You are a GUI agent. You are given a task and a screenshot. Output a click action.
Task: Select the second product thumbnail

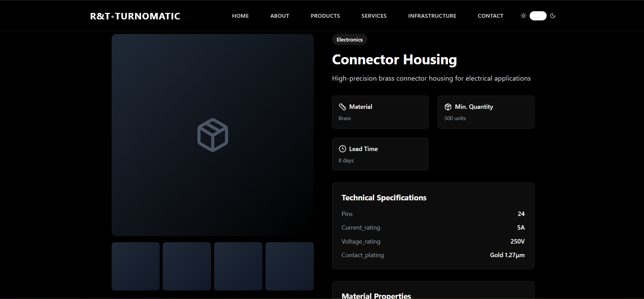tap(187, 266)
